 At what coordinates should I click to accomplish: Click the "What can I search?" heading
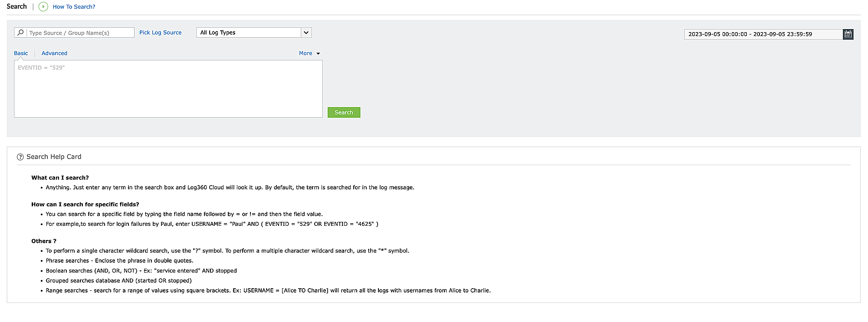click(60, 178)
